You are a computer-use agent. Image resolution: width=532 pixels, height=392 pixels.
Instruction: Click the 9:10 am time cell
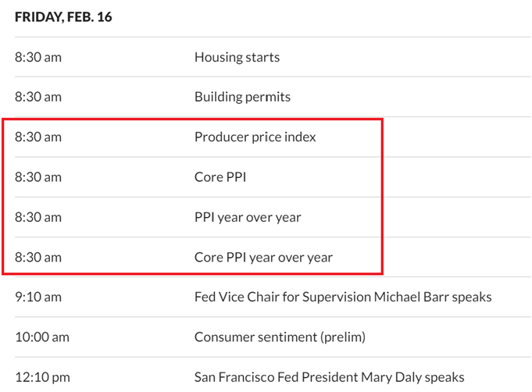[x=37, y=298]
